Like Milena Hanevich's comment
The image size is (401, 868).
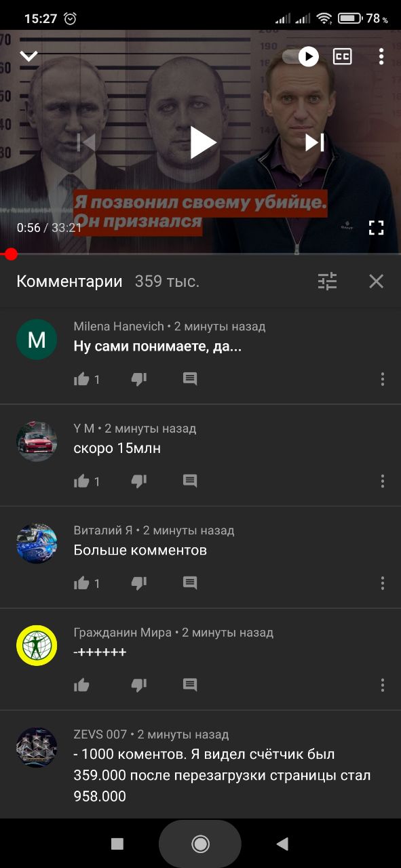[x=81, y=380]
